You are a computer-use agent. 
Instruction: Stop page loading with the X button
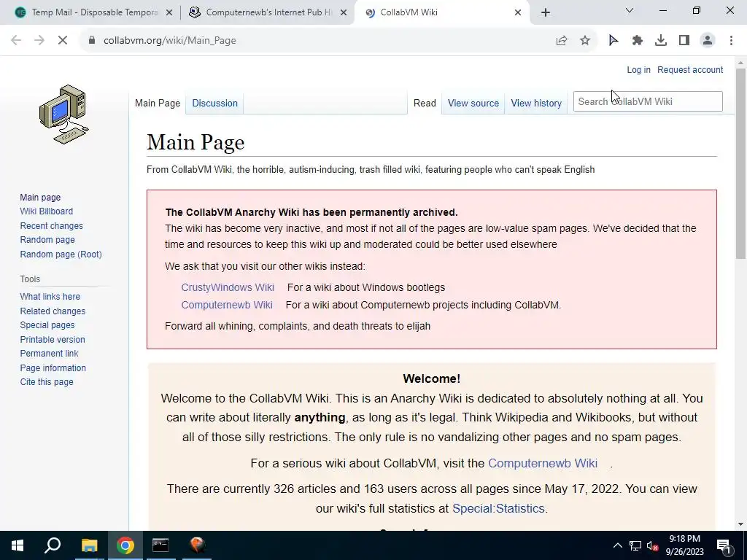click(x=63, y=41)
